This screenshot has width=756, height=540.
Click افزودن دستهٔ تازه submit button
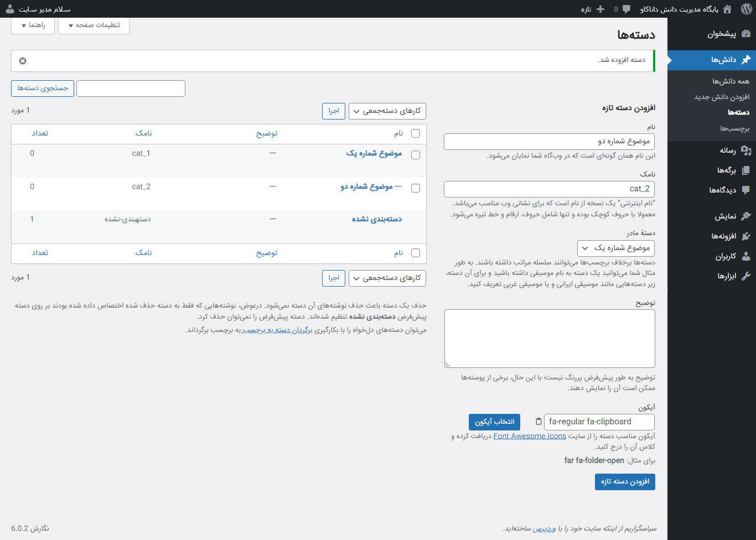tap(625, 482)
